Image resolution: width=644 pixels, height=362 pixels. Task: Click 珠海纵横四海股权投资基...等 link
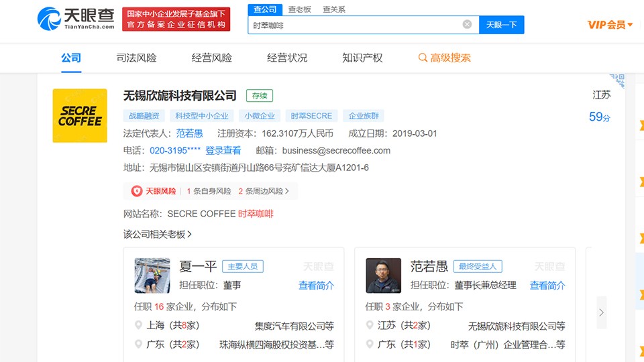(276, 345)
